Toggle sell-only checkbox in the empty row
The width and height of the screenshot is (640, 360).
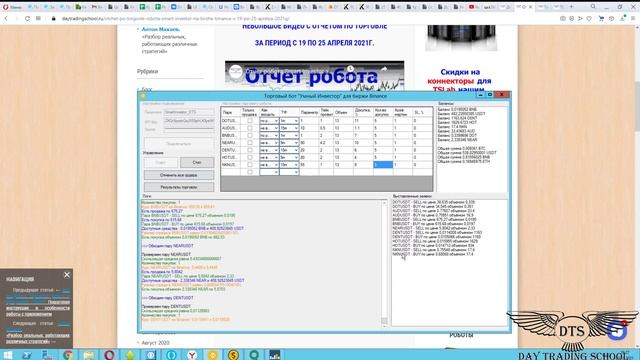[x=250, y=172]
